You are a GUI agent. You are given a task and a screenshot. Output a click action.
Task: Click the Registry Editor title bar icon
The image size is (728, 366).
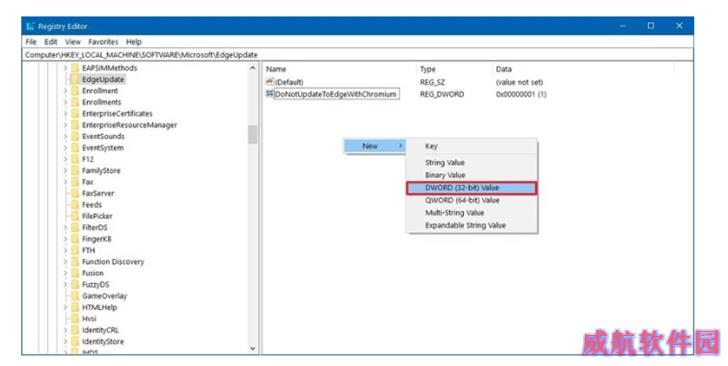30,26
